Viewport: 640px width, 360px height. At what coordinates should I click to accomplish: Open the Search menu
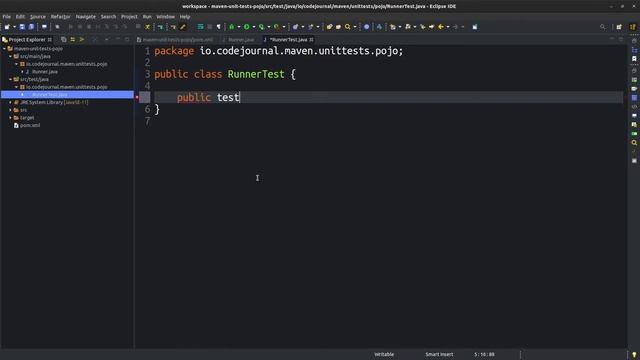click(108, 17)
